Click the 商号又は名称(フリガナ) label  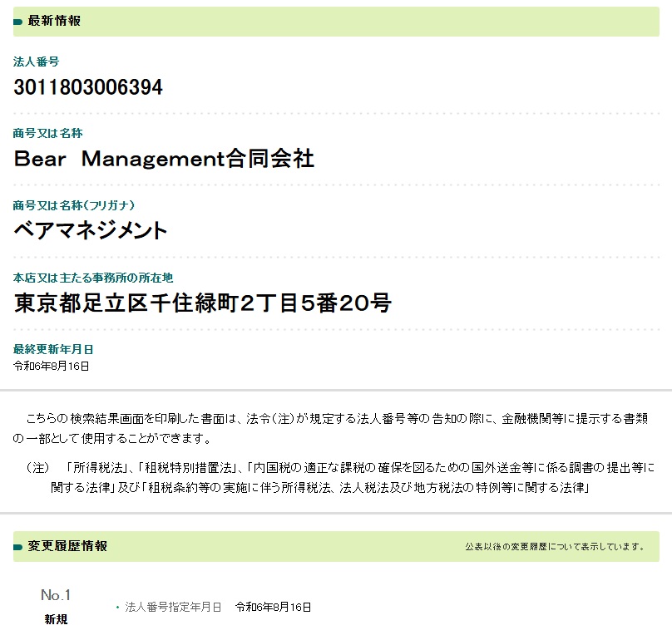point(74,205)
